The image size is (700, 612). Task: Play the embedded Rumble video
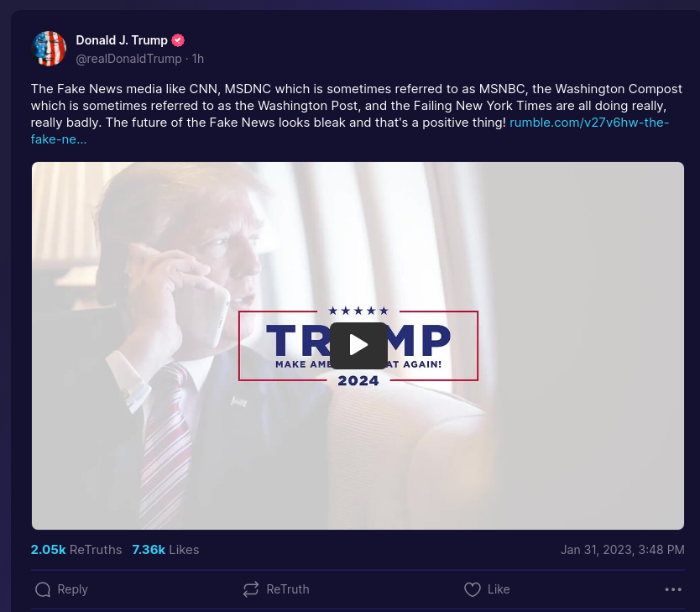pyautogui.click(x=358, y=346)
